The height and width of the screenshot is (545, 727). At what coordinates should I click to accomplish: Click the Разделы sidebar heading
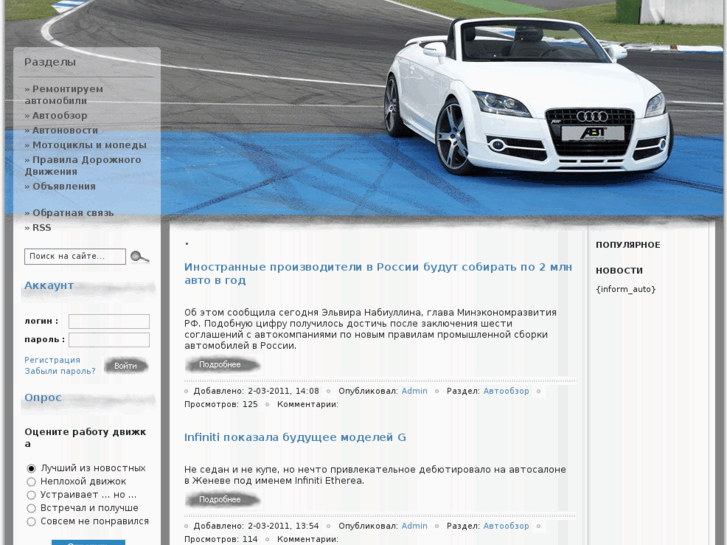pyautogui.click(x=50, y=62)
